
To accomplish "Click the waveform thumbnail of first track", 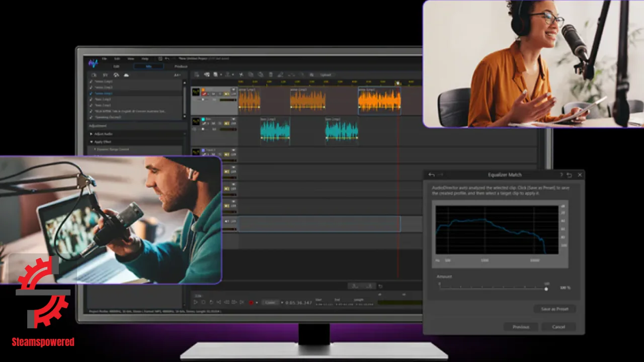I will click(196, 92).
